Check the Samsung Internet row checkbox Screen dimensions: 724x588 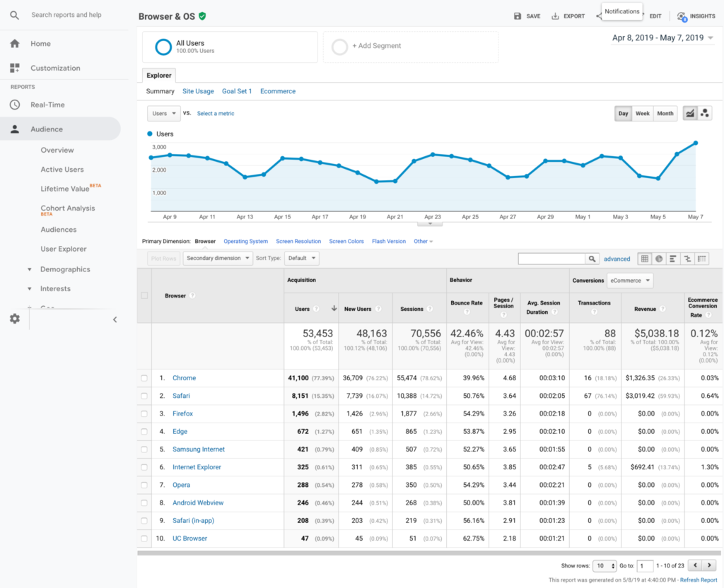144,449
